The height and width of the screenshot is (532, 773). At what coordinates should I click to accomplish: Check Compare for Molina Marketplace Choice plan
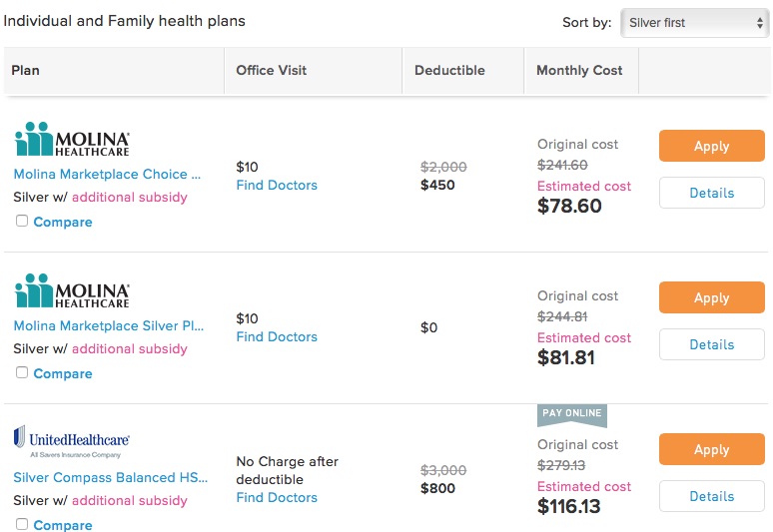22,221
